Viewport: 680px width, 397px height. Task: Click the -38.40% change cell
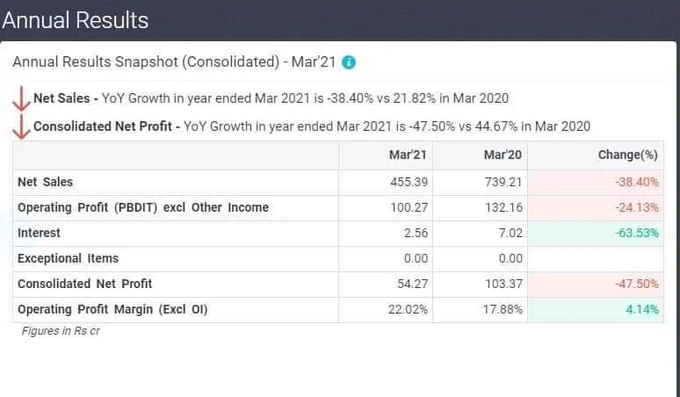(596, 182)
